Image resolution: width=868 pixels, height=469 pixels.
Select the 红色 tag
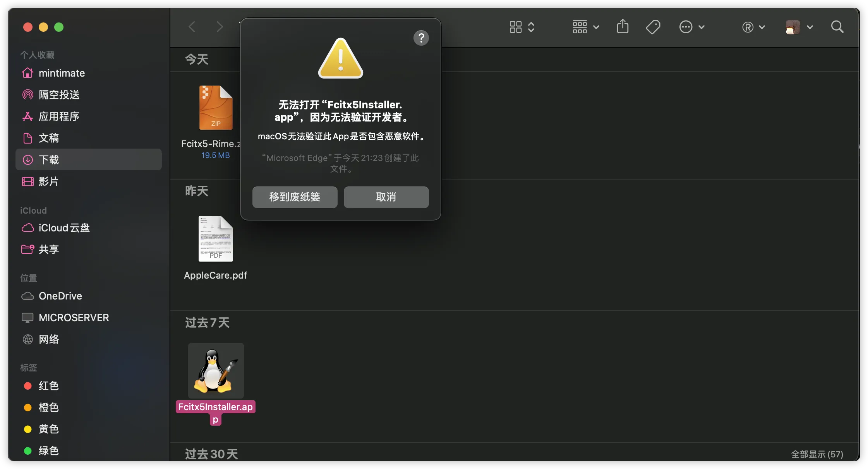(x=88, y=386)
